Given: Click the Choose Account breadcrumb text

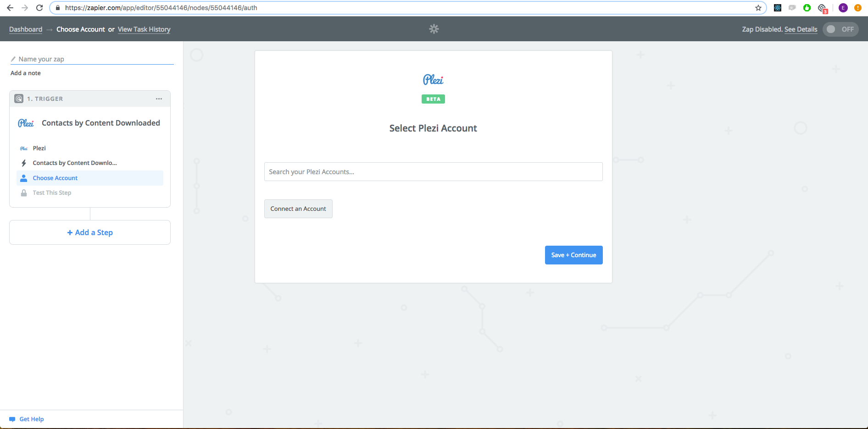Looking at the screenshot, I should (81, 29).
